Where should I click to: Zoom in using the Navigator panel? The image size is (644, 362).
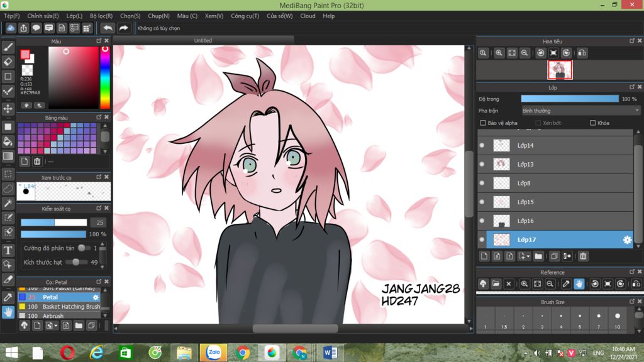[499, 53]
